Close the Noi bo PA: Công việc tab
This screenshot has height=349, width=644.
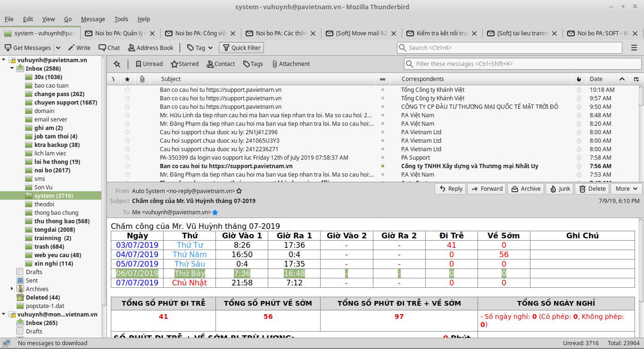tap(233, 33)
